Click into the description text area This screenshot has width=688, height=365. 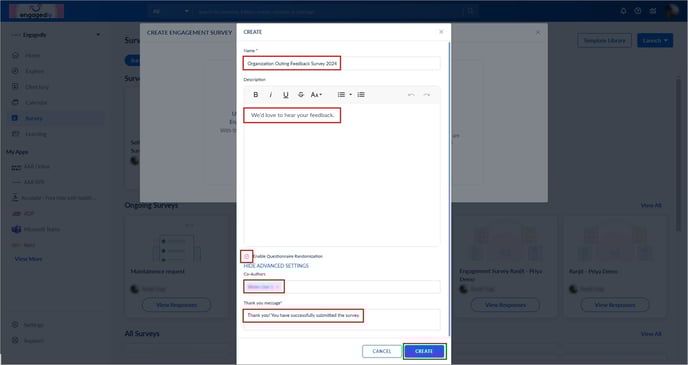click(342, 175)
